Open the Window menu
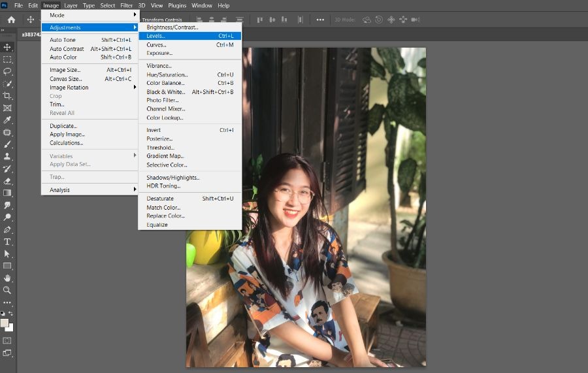Screen dimensions: 588x373 [x=202, y=5]
